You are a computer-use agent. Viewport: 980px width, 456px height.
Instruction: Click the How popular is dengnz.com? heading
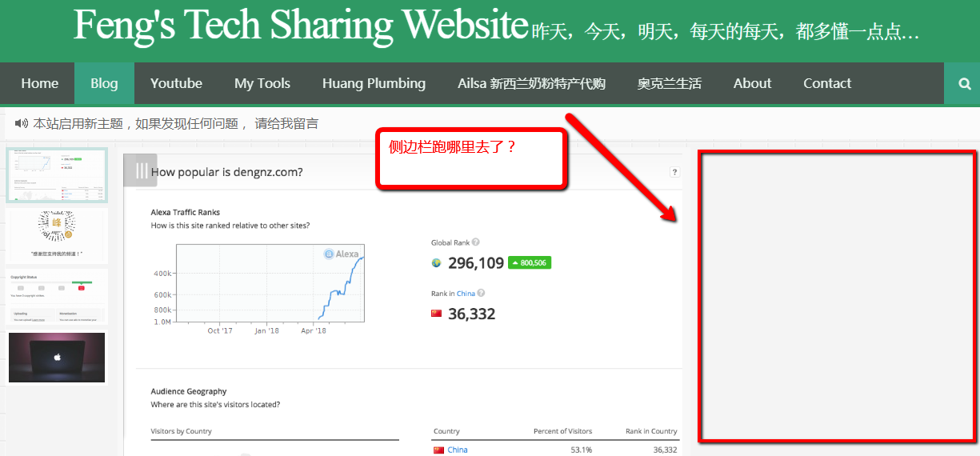(x=227, y=172)
